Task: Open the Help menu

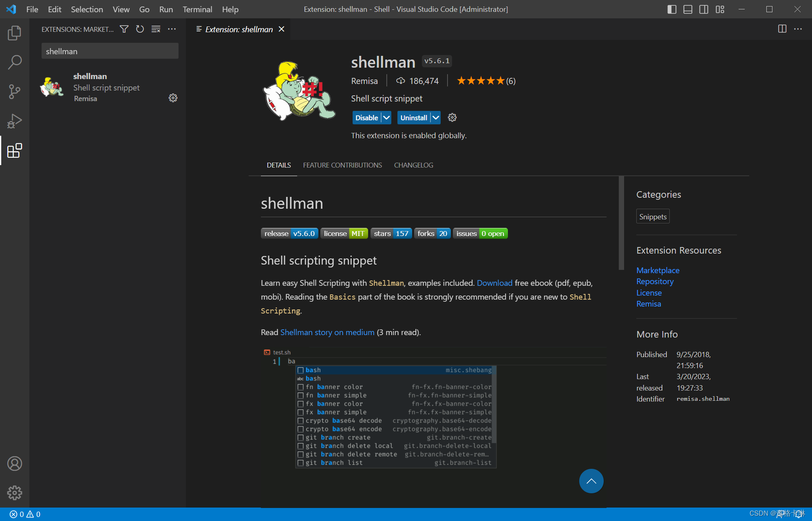Action: pyautogui.click(x=230, y=9)
